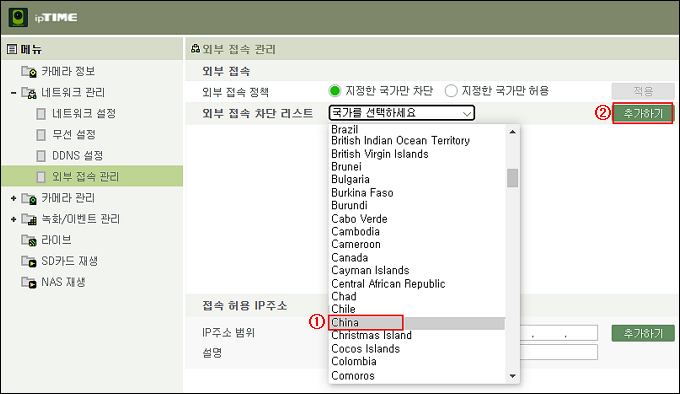Click the country list scroll down arrow
The width and height of the screenshot is (680, 394).
coord(513,376)
